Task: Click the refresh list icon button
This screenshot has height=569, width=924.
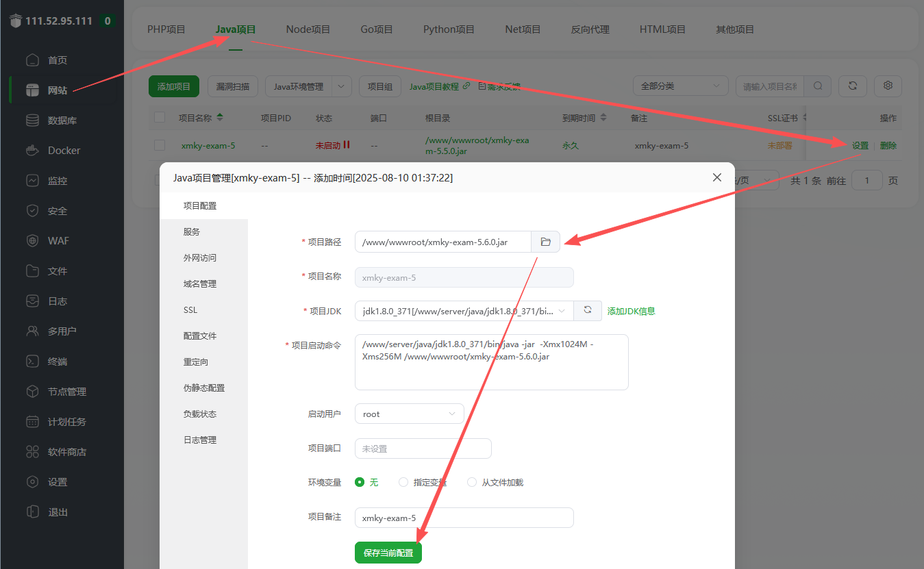Action: point(852,86)
